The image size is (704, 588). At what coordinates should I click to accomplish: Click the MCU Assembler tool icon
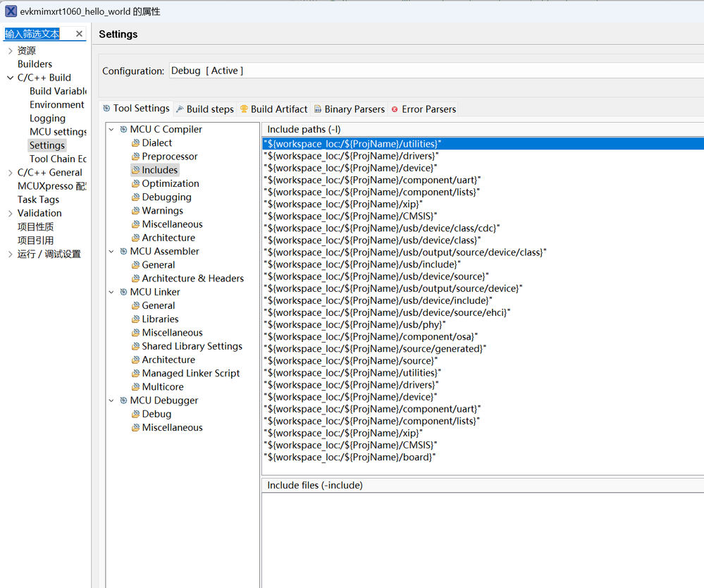coord(123,251)
